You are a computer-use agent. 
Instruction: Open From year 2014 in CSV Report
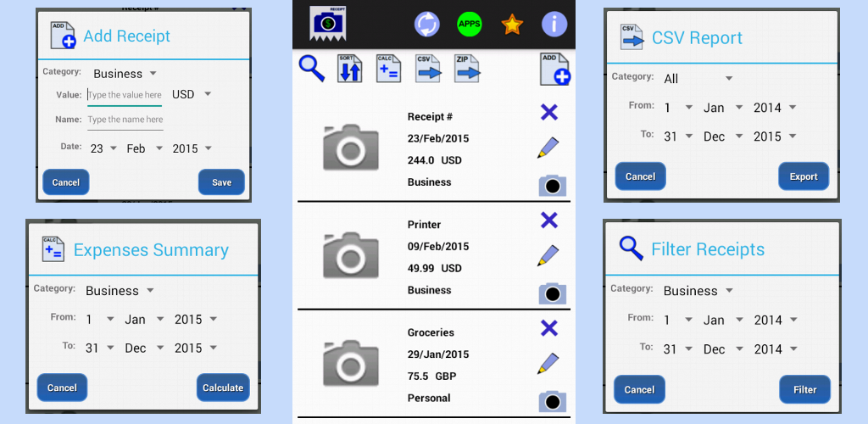click(x=775, y=108)
